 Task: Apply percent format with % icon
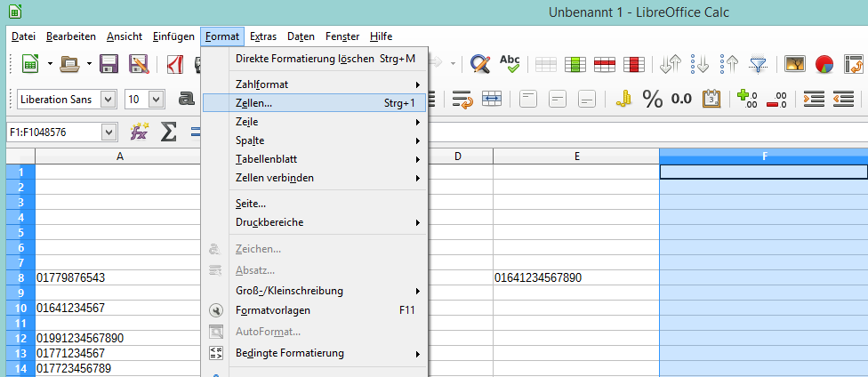click(652, 100)
